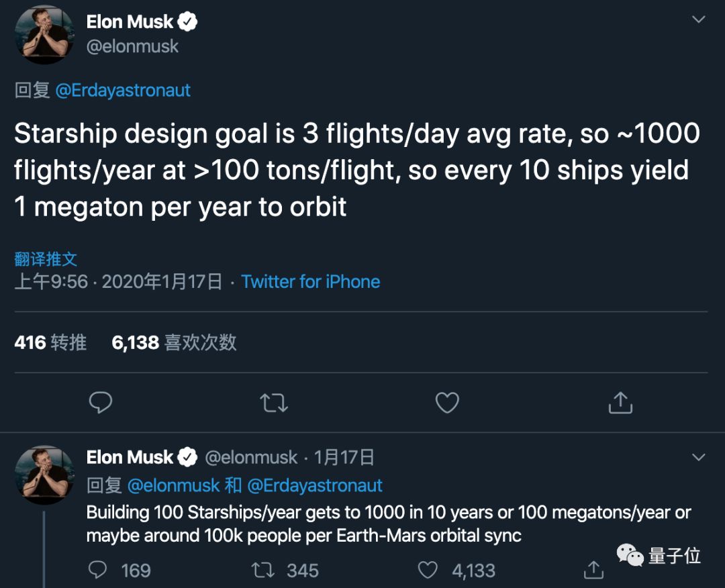Click the translate tweet link
Screen dimensions: 725x588
pyautogui.click(x=46, y=258)
